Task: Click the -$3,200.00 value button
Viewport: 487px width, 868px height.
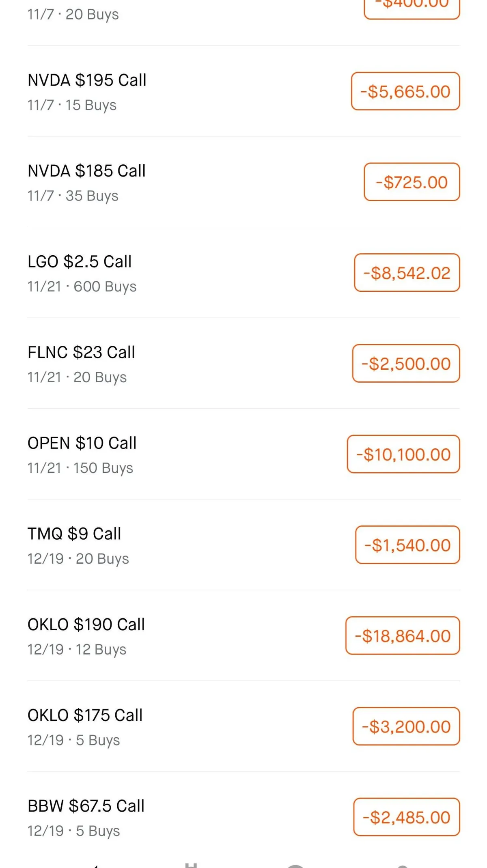Action: pyautogui.click(x=406, y=726)
